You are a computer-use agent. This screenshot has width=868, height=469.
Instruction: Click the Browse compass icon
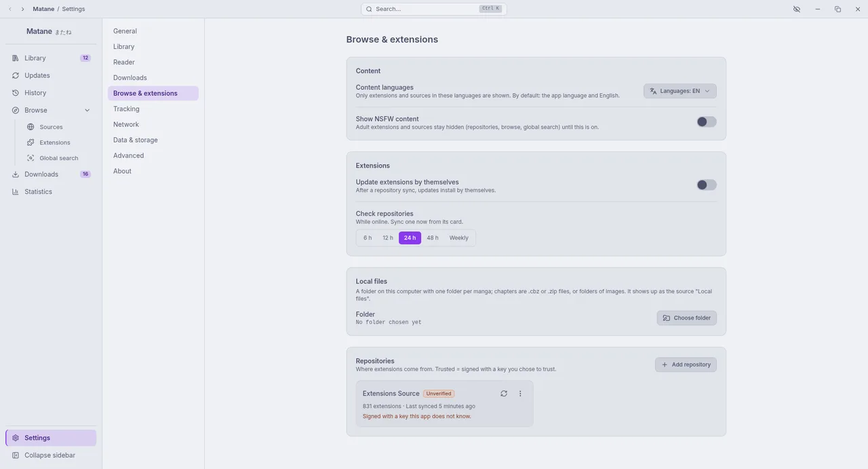click(16, 110)
